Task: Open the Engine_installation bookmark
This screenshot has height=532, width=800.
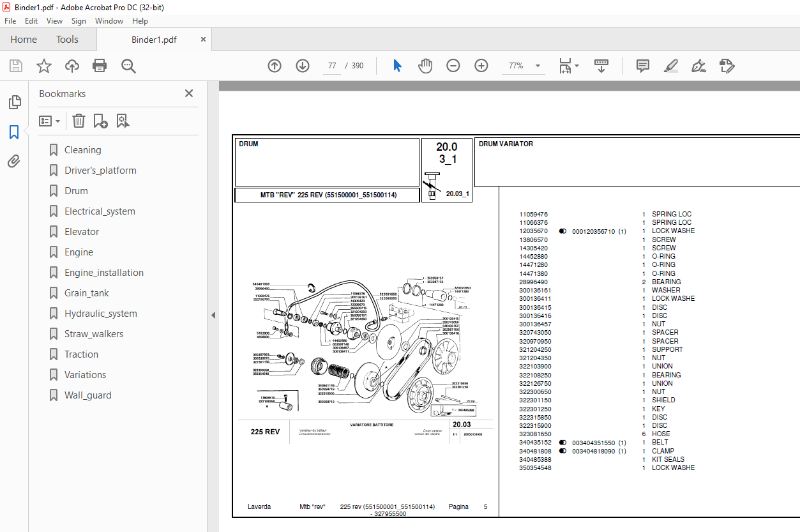Action: coord(104,273)
